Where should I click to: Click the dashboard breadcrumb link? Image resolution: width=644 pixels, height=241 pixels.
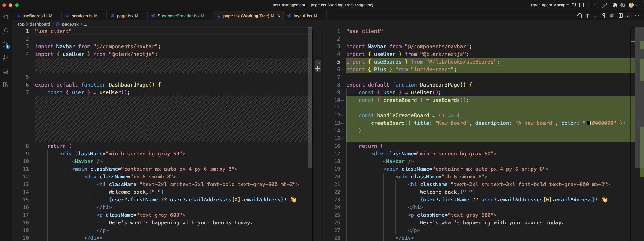(x=40, y=24)
